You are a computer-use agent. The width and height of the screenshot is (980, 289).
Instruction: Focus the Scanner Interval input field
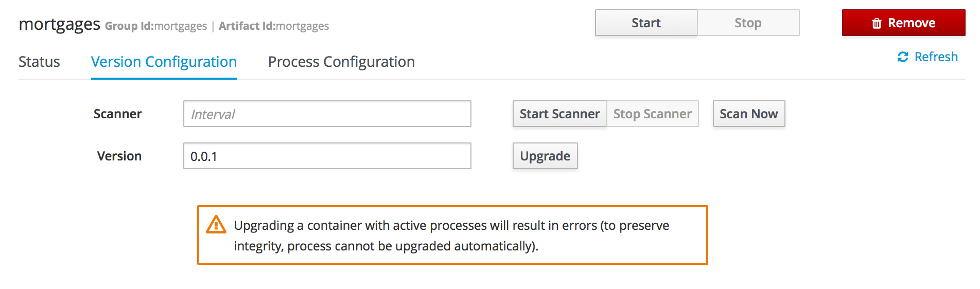tap(327, 114)
